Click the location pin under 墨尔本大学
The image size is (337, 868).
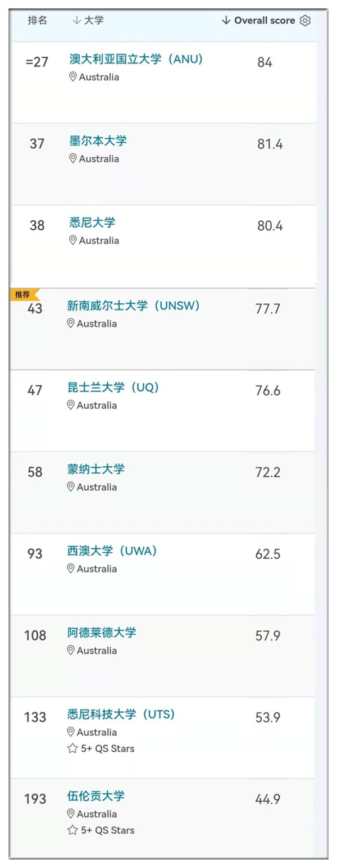(72, 158)
